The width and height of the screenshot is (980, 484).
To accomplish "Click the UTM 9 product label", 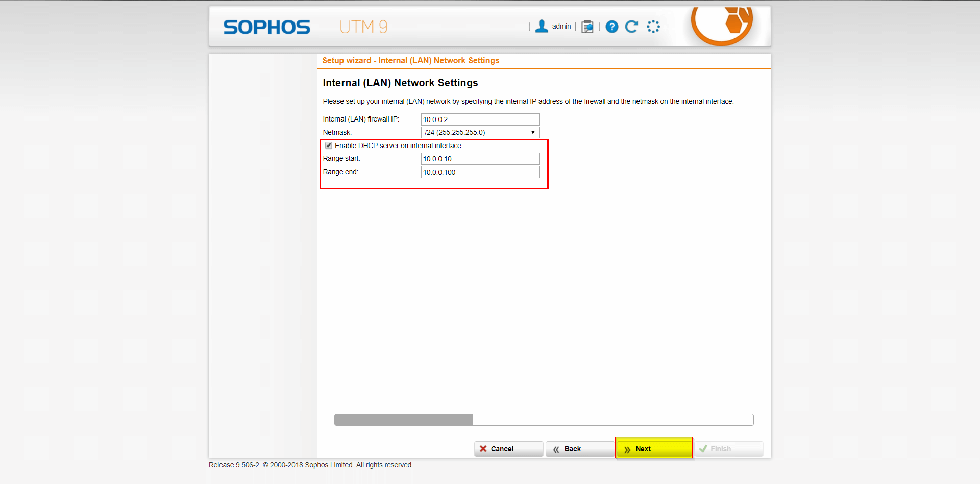I will (x=363, y=27).
